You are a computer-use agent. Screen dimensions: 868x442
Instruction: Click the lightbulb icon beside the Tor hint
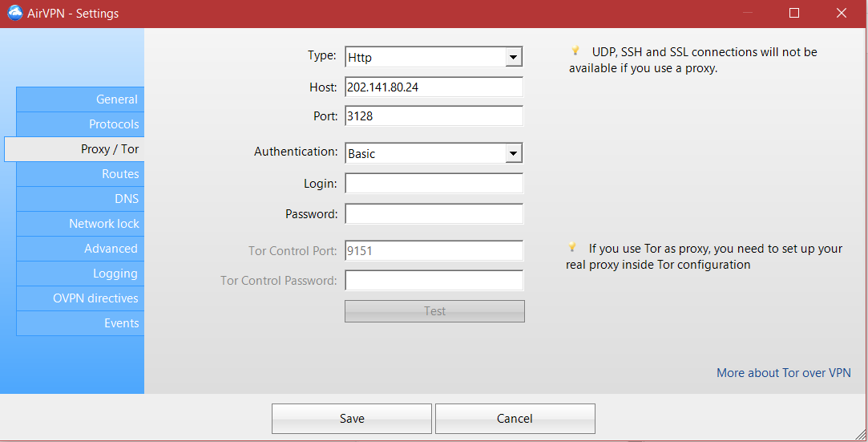pyautogui.click(x=571, y=247)
